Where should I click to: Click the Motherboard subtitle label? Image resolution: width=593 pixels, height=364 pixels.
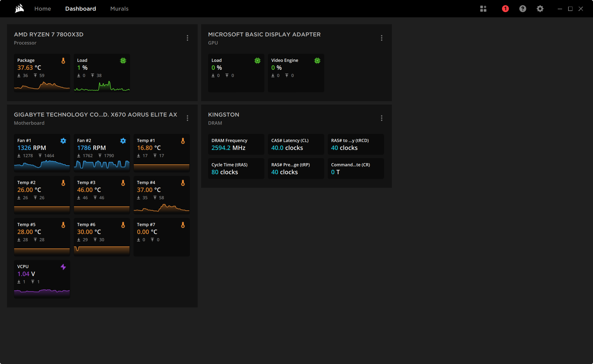[x=29, y=123]
